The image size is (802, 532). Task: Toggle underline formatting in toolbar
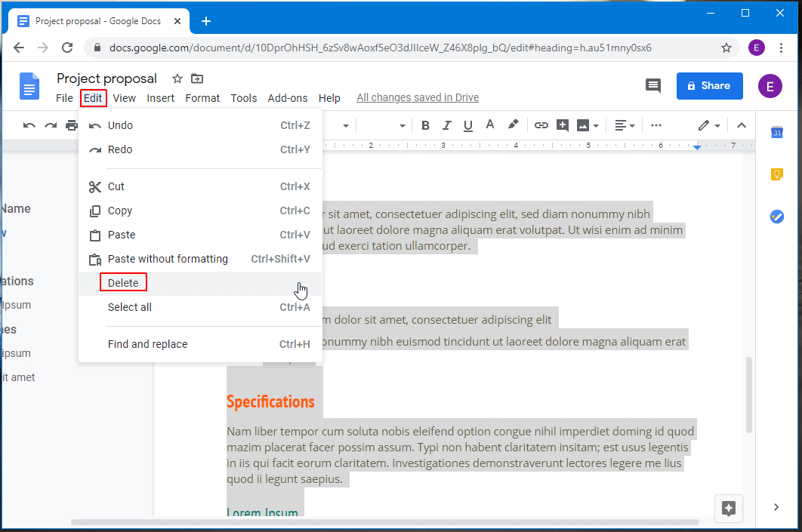coord(468,125)
